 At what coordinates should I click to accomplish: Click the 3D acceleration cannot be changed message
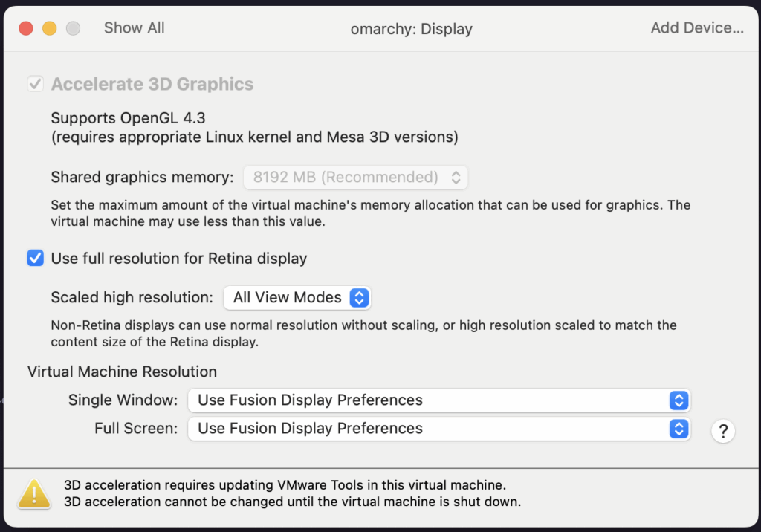(x=293, y=502)
